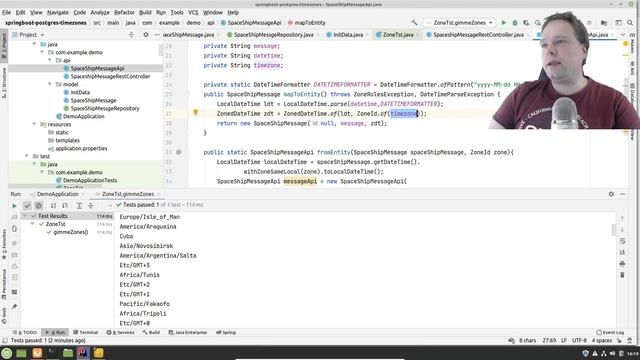The width and height of the screenshot is (640, 360).
Task: Open run configuration ZoneTst.gimmeZones dropdown
Action: [460, 23]
